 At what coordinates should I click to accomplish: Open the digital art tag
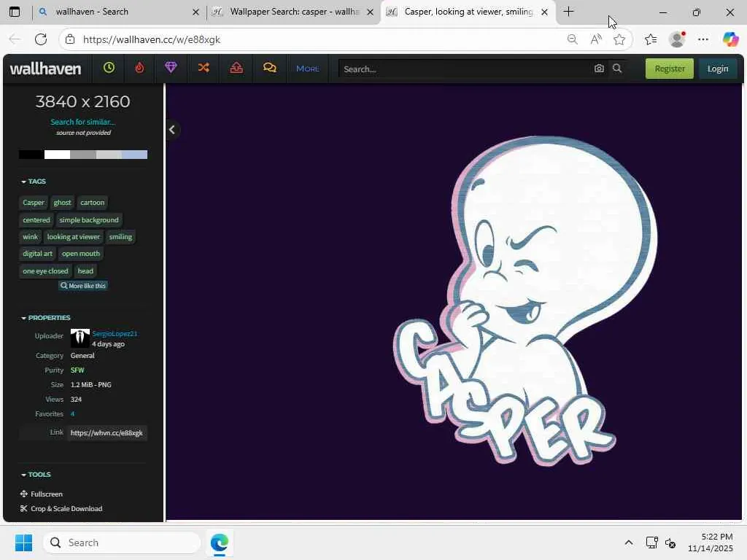pyautogui.click(x=38, y=254)
